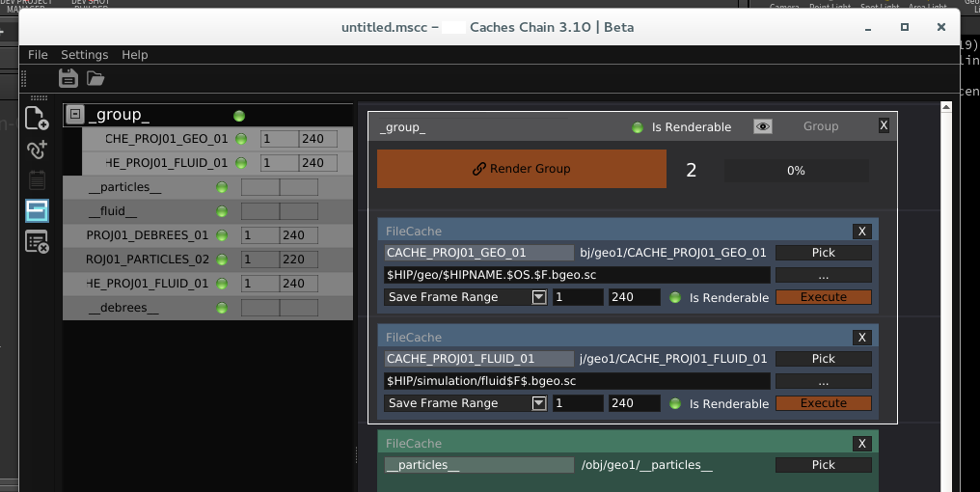
Task: Toggle the green render light for __fluid__ row
Action: [x=222, y=211]
